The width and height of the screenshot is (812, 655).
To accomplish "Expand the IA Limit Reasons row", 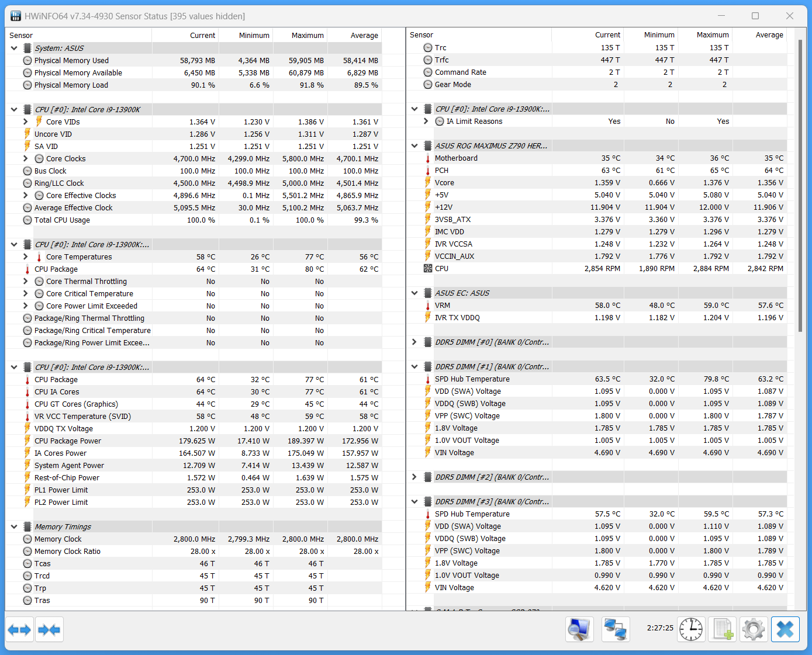I will coord(426,122).
